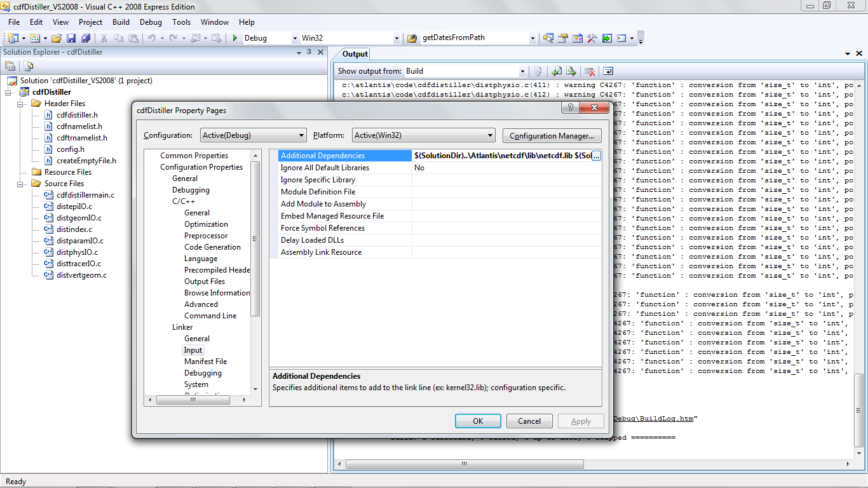The height and width of the screenshot is (488, 868).
Task: Click Find in Files toolbar icon
Action: [x=547, y=38]
